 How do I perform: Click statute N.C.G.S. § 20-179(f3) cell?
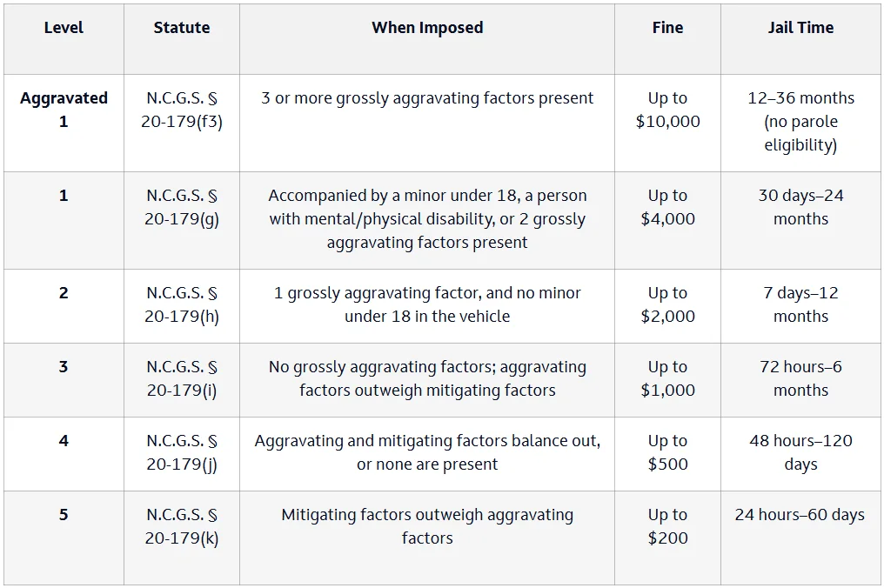point(182,123)
